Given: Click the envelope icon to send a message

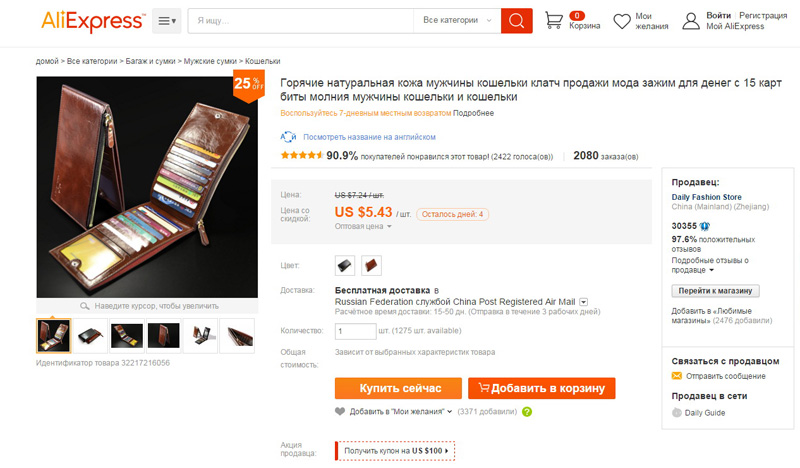Looking at the screenshot, I should pyautogui.click(x=677, y=376).
